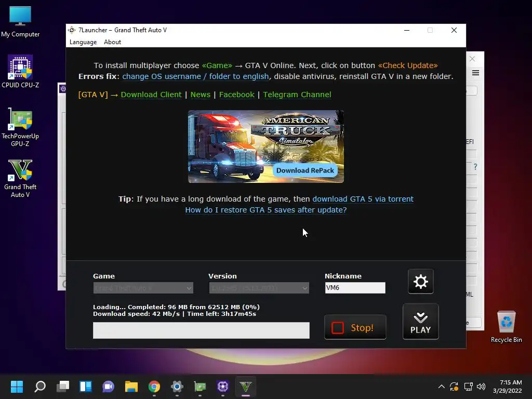Open 'change OS username / folder to english' link

[x=195, y=76]
